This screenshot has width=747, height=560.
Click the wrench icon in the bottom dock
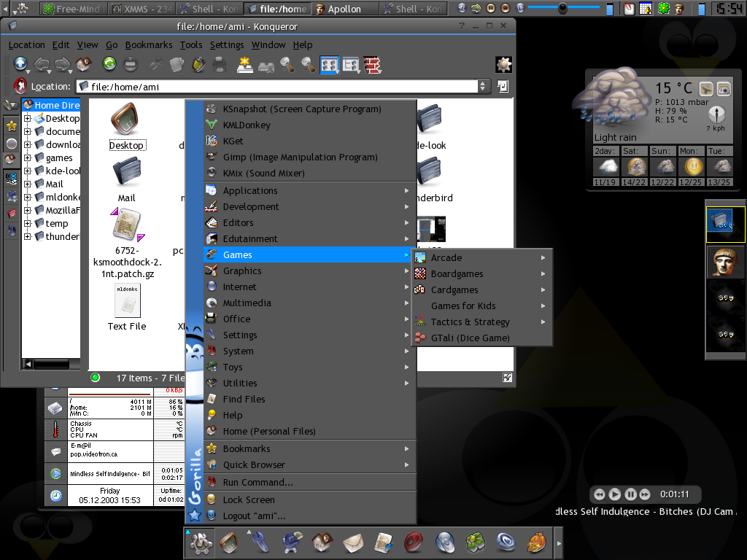point(262,542)
